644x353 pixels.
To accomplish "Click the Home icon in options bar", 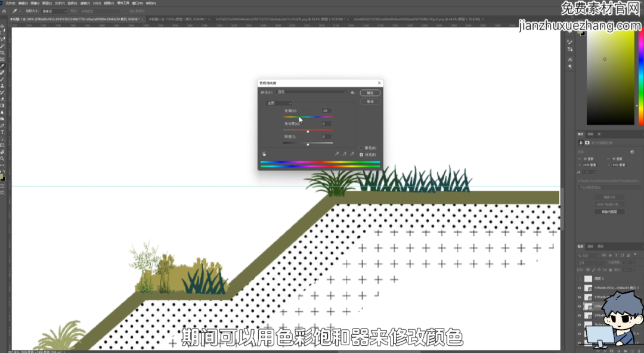I will pos(4,11).
